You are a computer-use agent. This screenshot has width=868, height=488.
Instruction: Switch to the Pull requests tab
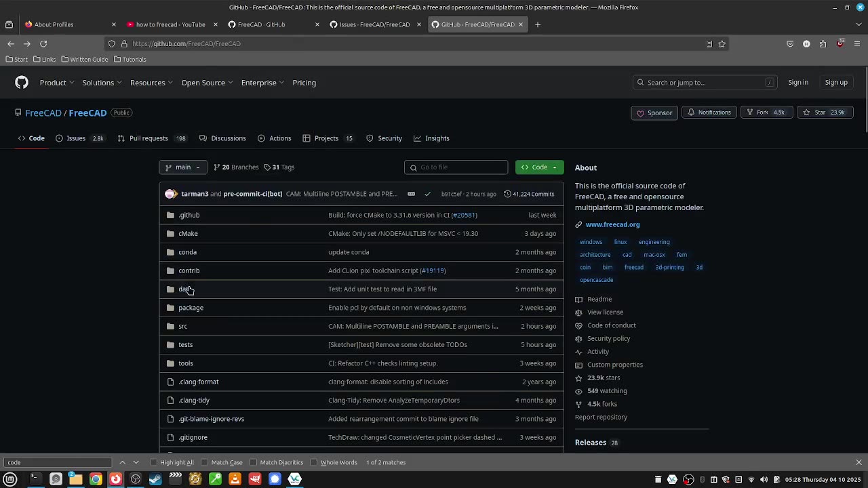[152, 138]
